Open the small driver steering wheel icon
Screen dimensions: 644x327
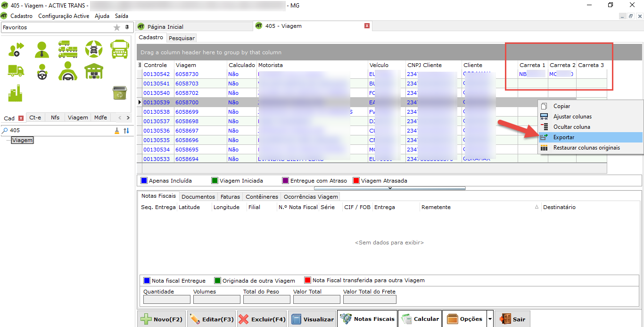[x=42, y=72]
